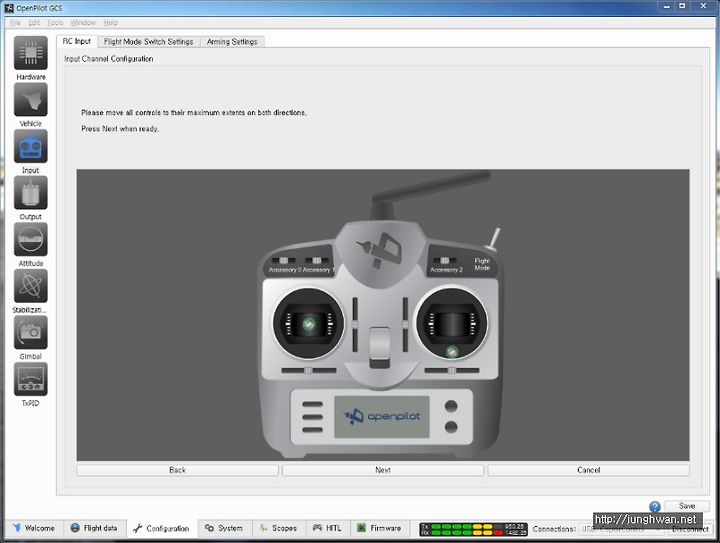This screenshot has width=720, height=543.
Task: Open the Arming Settings tab
Action: point(232,42)
